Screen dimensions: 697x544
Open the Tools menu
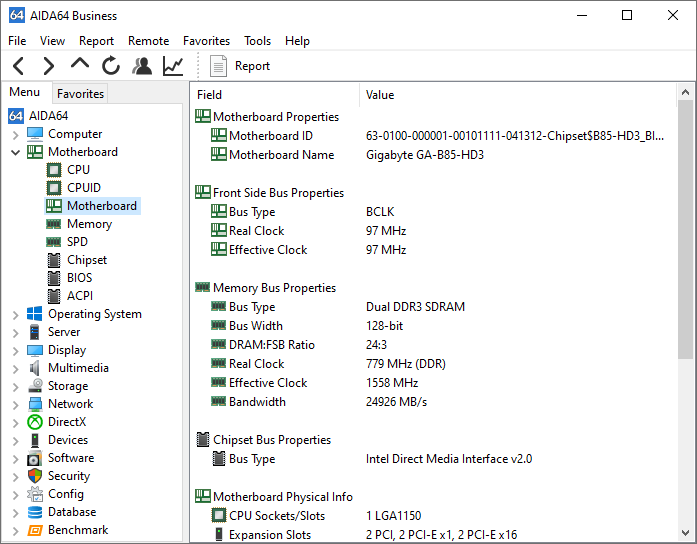point(257,41)
